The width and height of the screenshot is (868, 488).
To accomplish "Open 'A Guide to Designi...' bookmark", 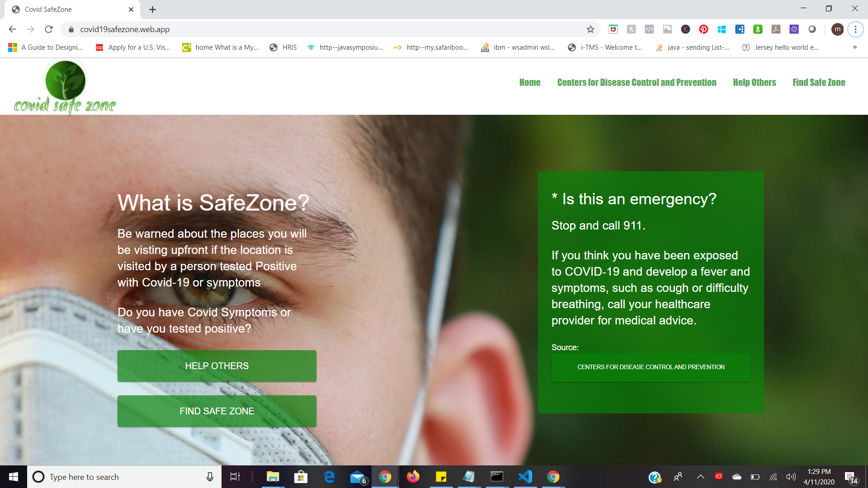I will click(x=46, y=47).
